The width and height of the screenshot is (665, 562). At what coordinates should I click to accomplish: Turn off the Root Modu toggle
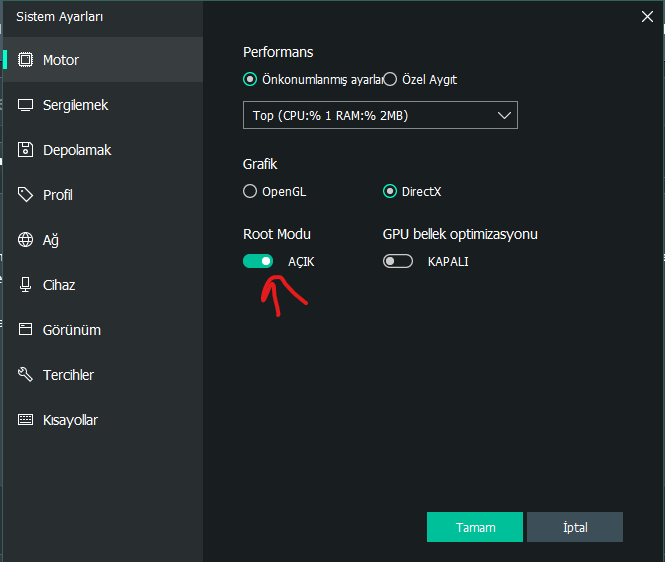click(x=258, y=261)
